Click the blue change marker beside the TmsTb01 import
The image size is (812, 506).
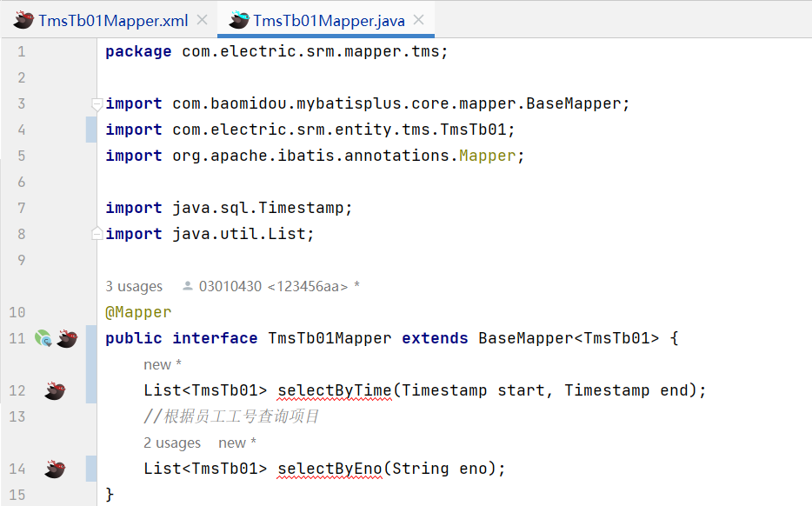(x=92, y=130)
